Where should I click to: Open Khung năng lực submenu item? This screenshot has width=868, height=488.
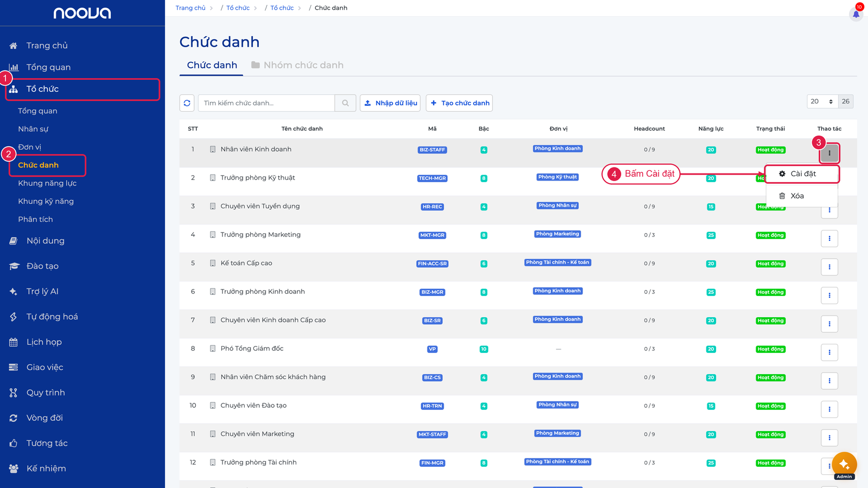click(47, 183)
